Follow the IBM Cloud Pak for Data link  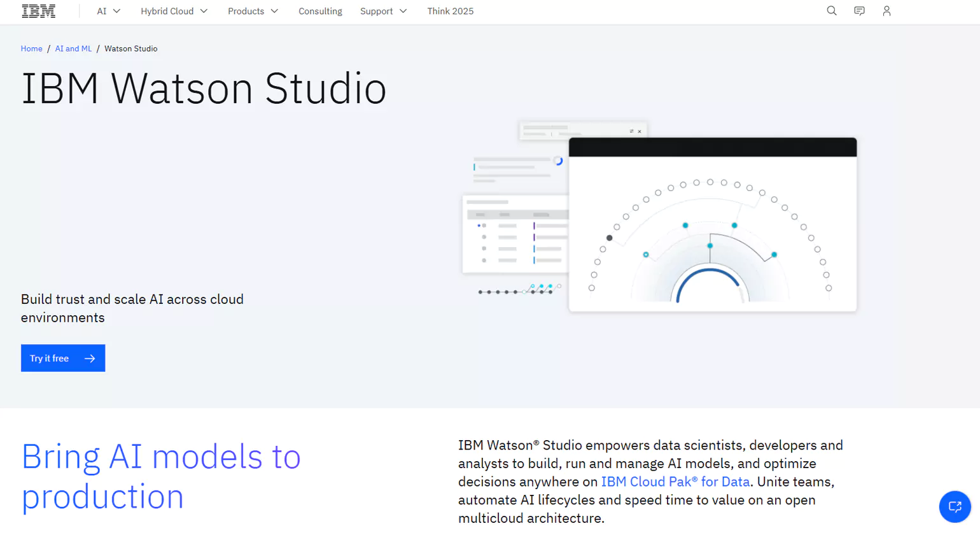675,482
